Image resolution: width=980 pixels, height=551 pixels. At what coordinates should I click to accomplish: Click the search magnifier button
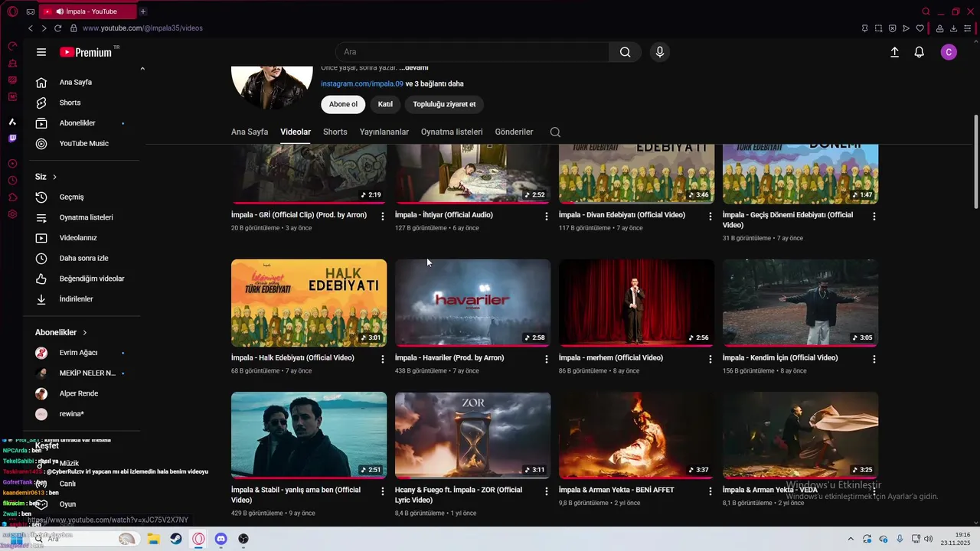626,52
